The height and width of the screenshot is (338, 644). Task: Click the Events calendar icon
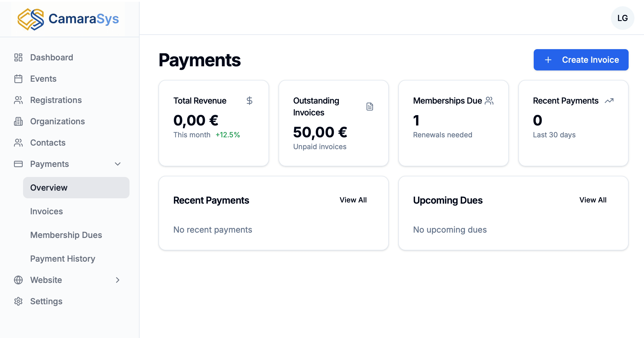(18, 79)
